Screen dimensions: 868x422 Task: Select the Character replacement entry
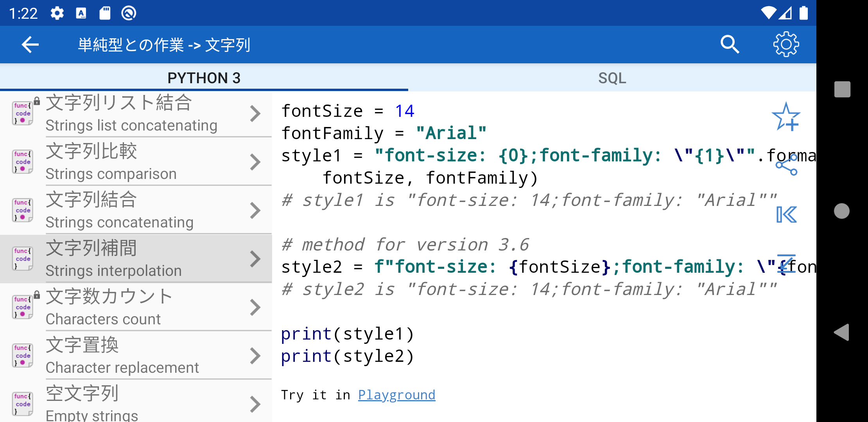tap(136, 356)
